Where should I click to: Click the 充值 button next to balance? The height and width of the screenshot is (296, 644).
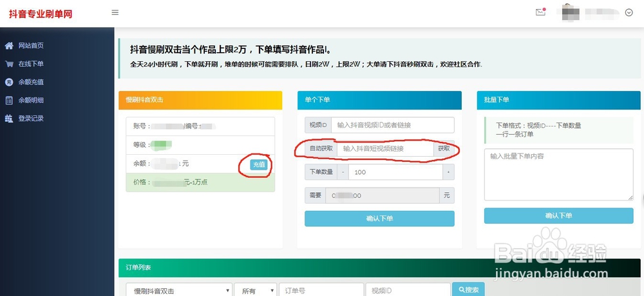coord(259,164)
